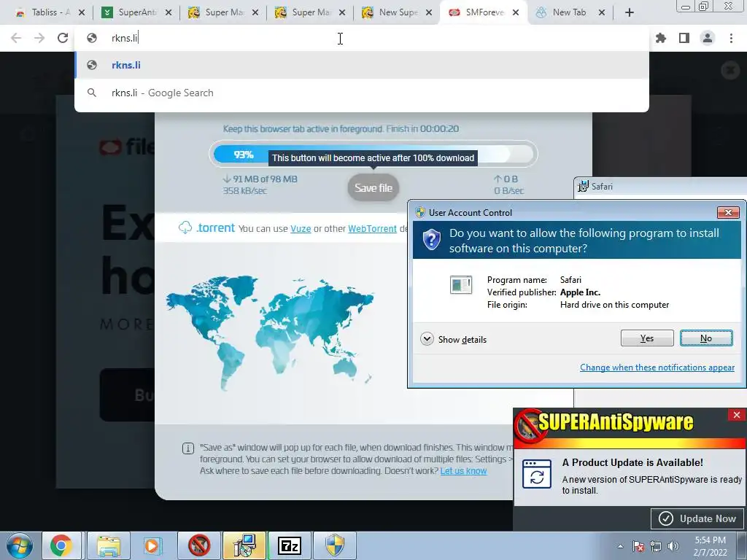Viewport: 747px width, 560px height.
Task: Click Yes in User Account Control
Action: pyautogui.click(x=647, y=338)
